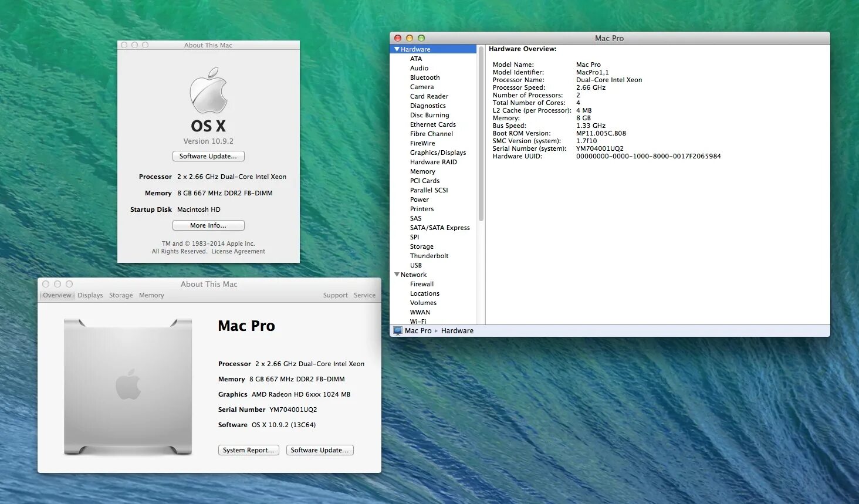The image size is (859, 504).
Task: Click the Version 10.9.2 text
Action: coord(208,141)
